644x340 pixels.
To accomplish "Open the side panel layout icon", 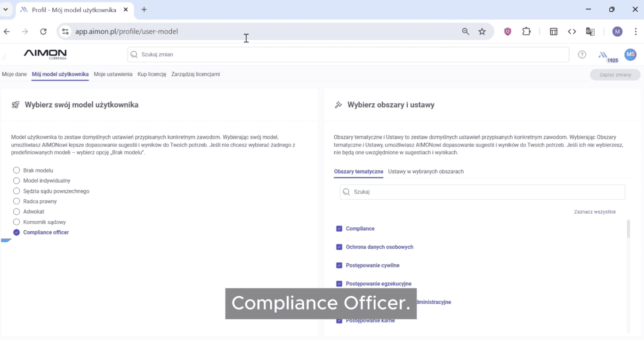I will (553, 31).
